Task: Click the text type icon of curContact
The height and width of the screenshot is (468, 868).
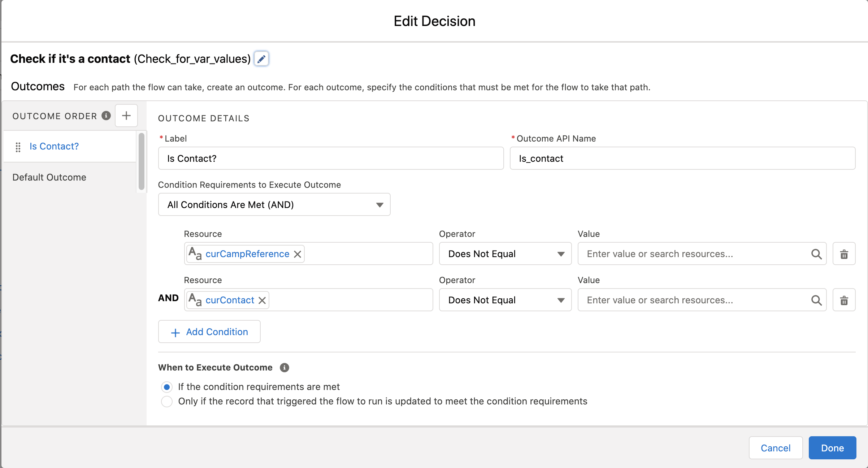Action: pos(195,300)
